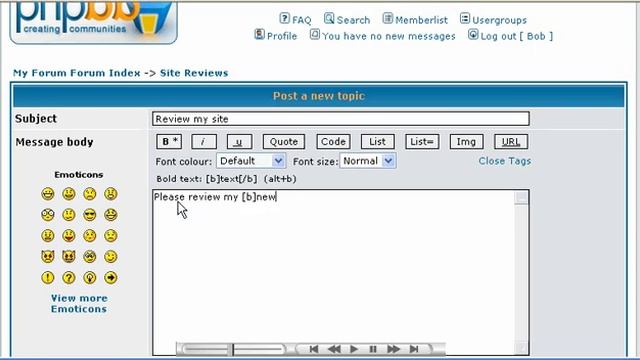
Task: Insert an Img tag
Action: click(x=466, y=142)
